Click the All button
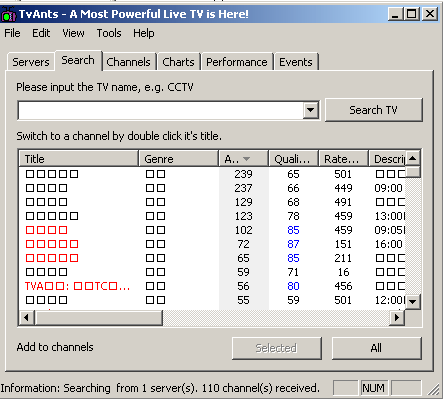 point(377,348)
